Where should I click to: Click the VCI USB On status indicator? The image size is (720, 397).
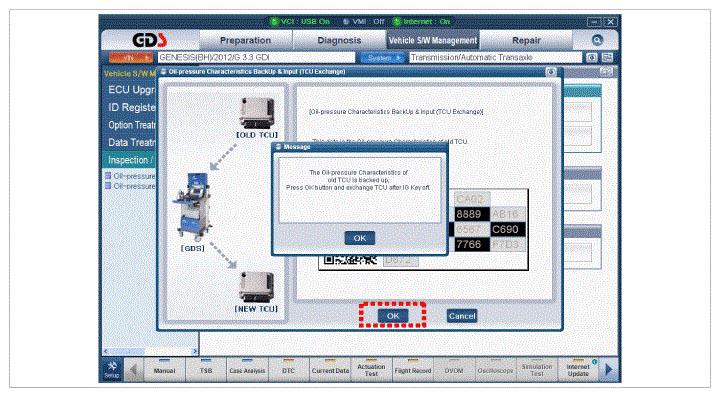pos(300,22)
